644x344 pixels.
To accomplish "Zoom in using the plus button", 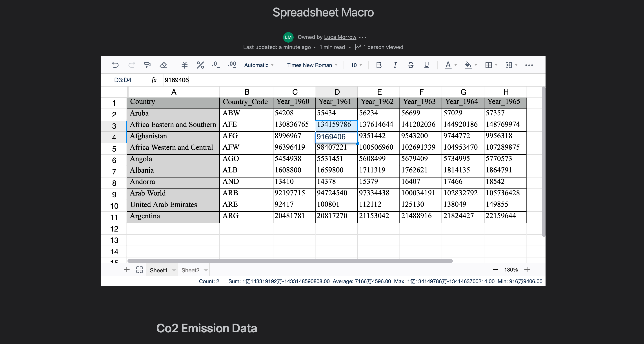I will point(528,270).
